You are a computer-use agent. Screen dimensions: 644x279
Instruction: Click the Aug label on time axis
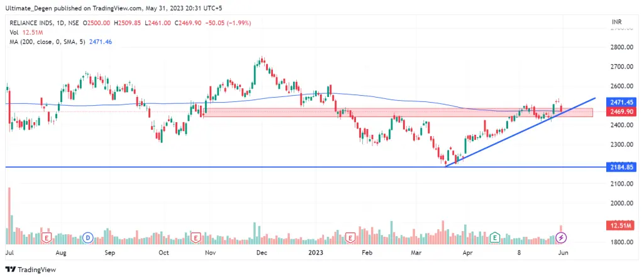[60, 253]
